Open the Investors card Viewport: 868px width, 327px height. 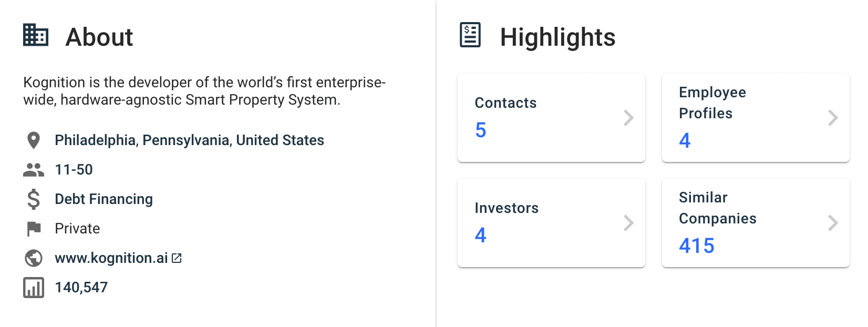pyautogui.click(x=551, y=222)
